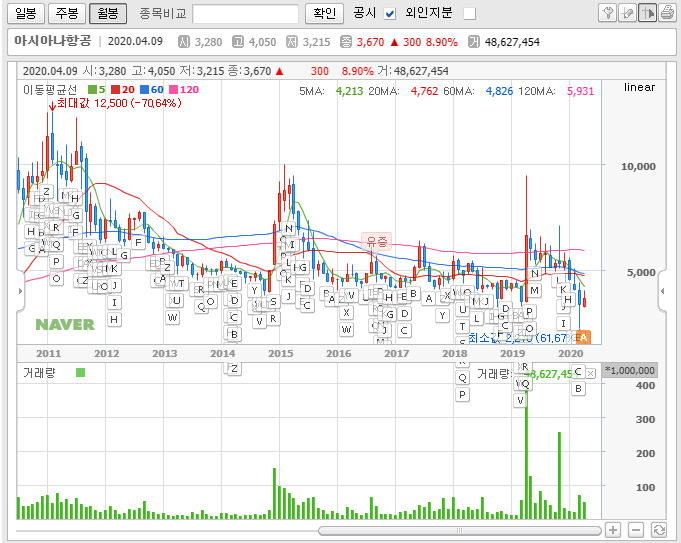Click the 10,000 price axis label
Image resolution: width=681 pixels, height=543 pixels.
pos(638,166)
